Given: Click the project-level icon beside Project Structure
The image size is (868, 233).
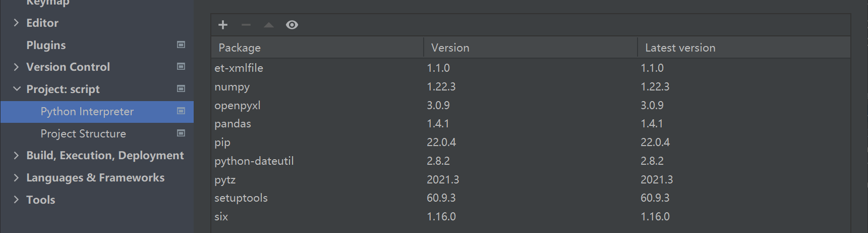Looking at the screenshot, I should point(181,133).
